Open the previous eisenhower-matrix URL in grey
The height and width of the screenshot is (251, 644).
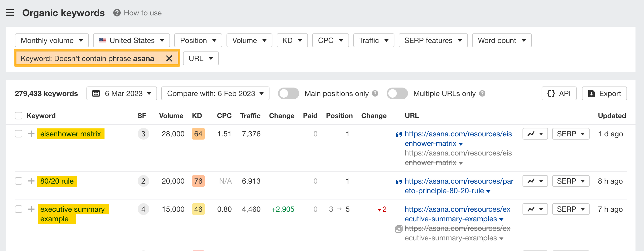[x=458, y=158]
